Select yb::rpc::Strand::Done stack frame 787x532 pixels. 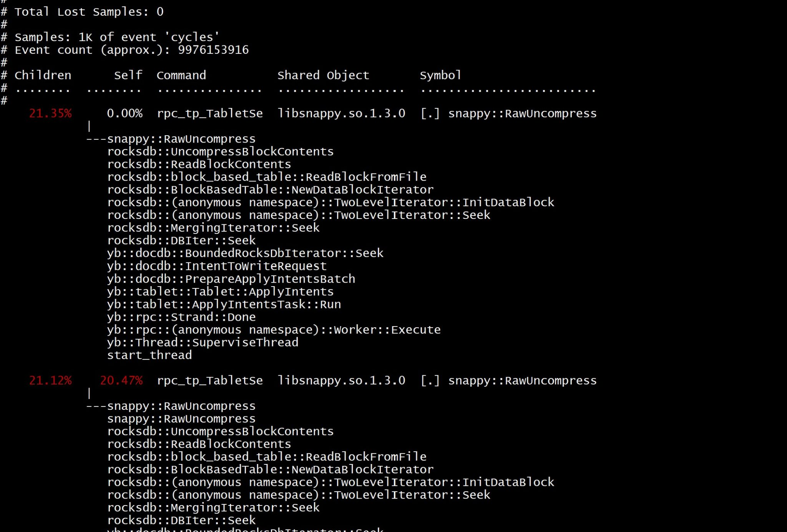tap(181, 317)
